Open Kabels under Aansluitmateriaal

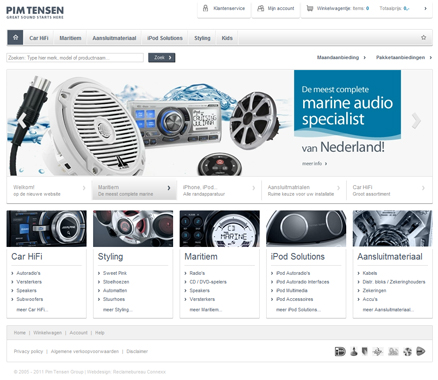370,273
